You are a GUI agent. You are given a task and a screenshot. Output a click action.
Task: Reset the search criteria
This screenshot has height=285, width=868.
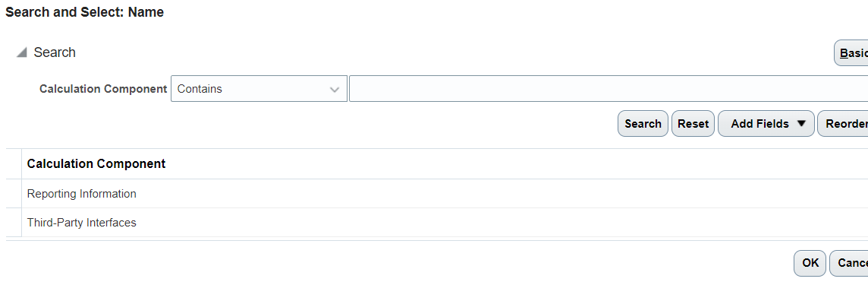pos(693,124)
